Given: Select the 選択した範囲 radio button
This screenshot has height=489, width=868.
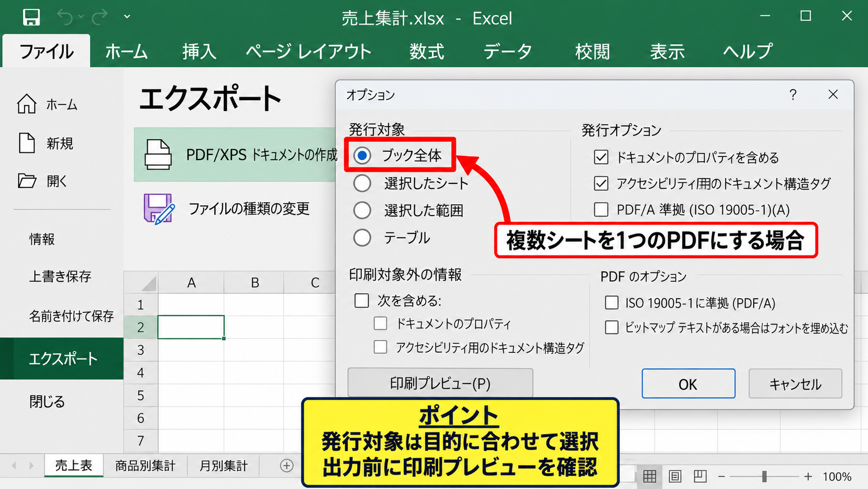Looking at the screenshot, I should (x=362, y=210).
